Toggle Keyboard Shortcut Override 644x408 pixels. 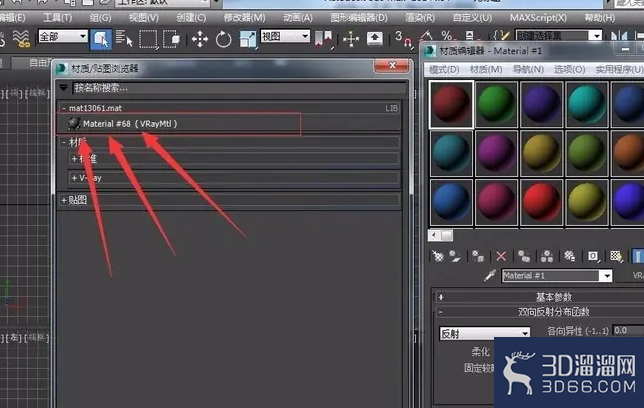[x=375, y=39]
